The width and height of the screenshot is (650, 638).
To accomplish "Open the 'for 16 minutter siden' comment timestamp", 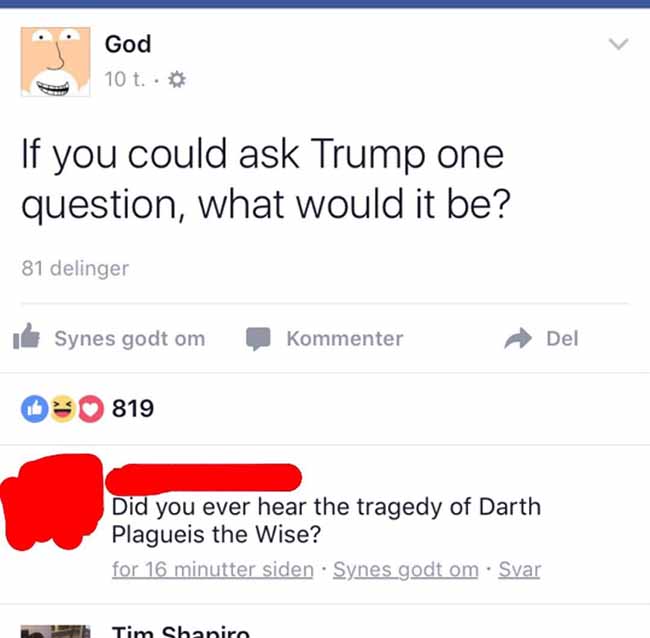I will pos(213,570).
